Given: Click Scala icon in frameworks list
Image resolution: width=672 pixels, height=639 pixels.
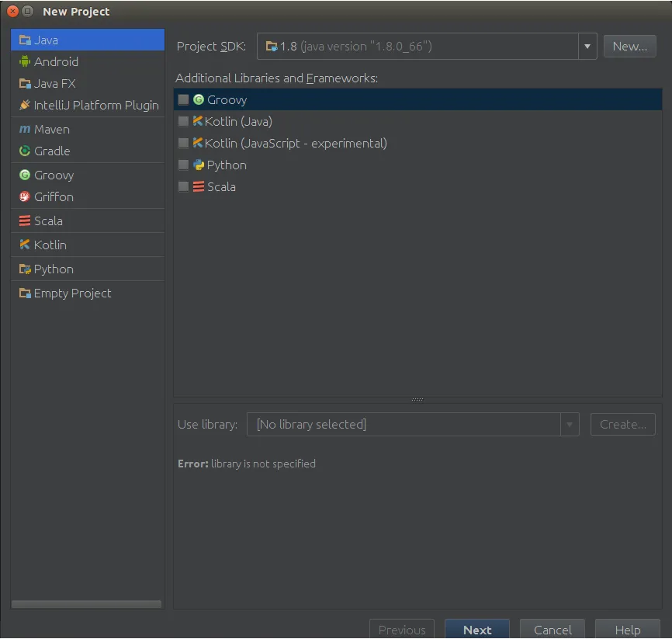Looking at the screenshot, I should point(199,186).
